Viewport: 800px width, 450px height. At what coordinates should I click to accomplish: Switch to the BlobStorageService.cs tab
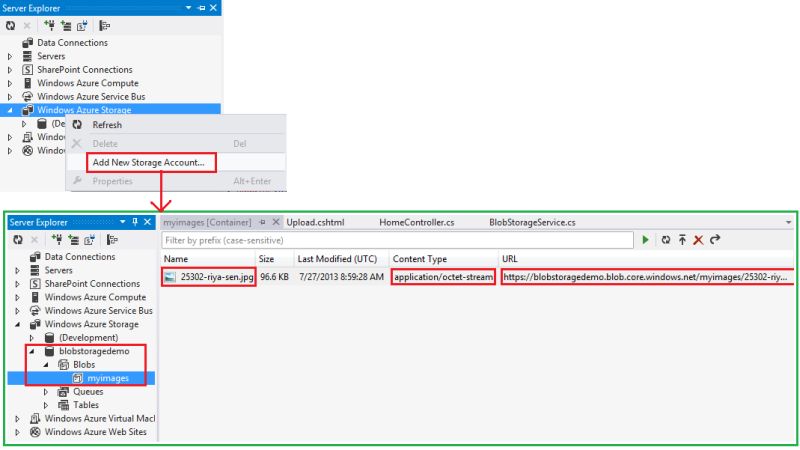pos(532,222)
